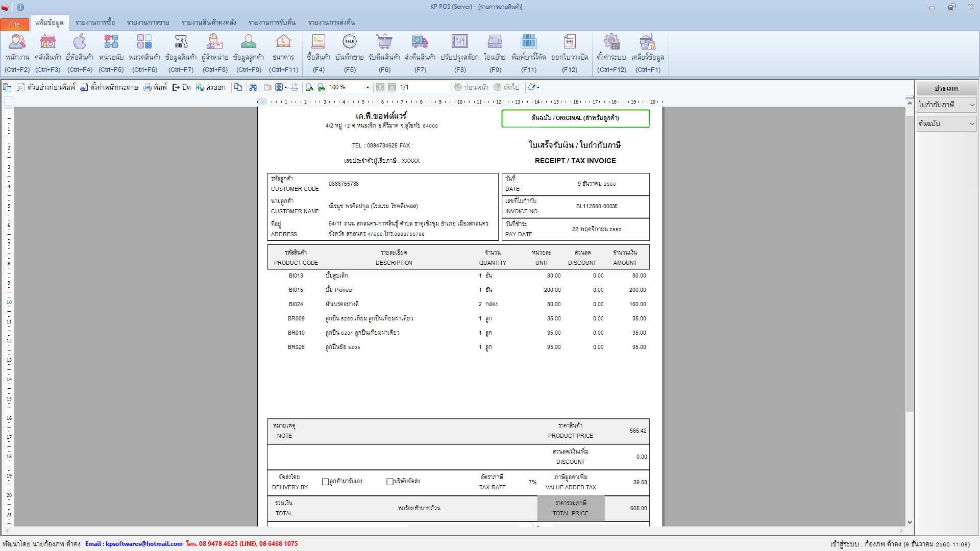Viewport: 980px width, 551px height.
Task: Click the horizontal scrollbar right arrow
Action: tap(901, 531)
